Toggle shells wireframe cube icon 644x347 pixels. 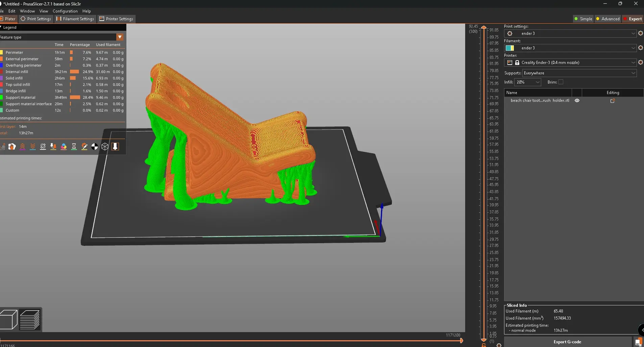(x=105, y=146)
